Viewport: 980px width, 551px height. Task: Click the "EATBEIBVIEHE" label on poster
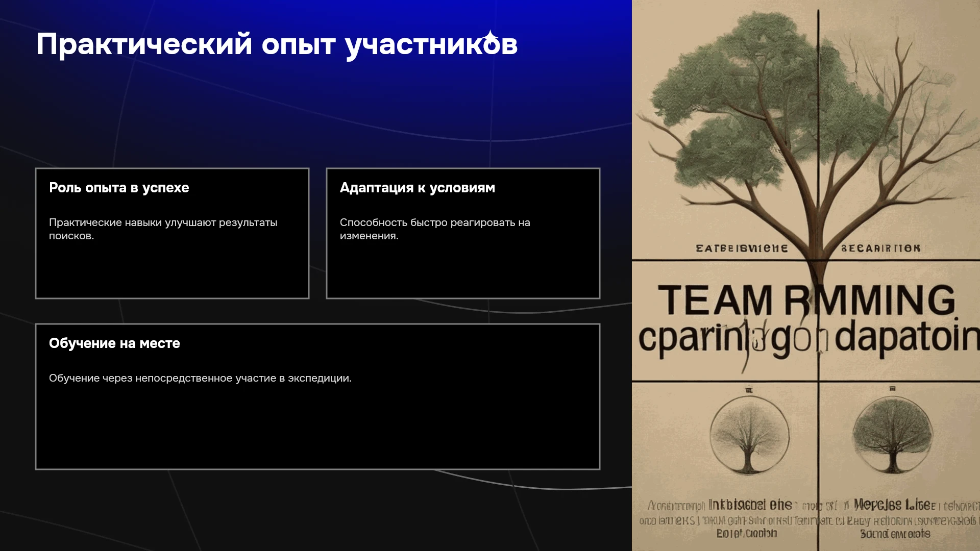pos(742,248)
